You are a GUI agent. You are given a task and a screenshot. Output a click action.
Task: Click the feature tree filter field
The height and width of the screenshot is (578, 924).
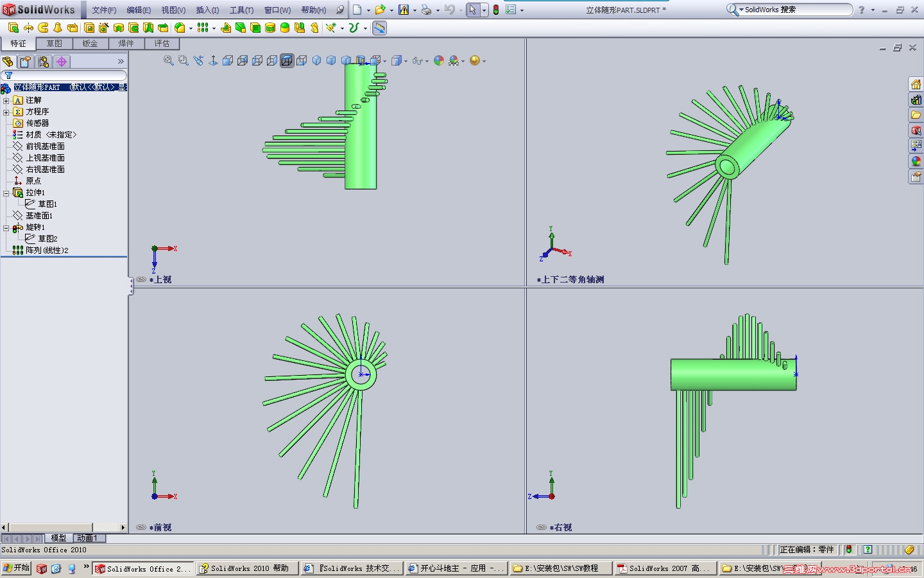[64, 76]
